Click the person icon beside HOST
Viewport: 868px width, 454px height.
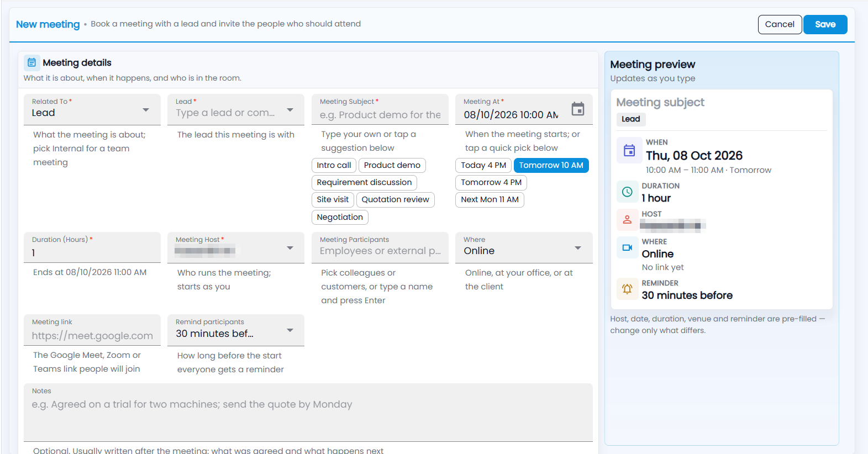point(627,219)
